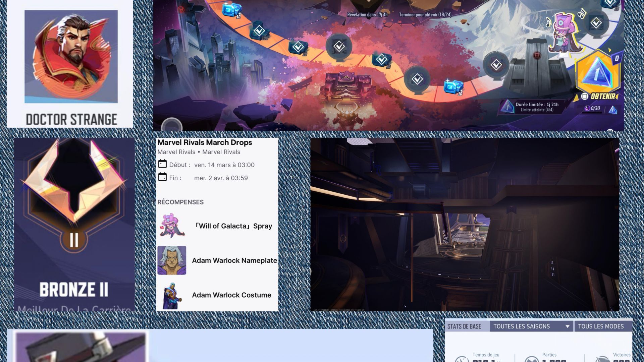
Task: Open the TOUS LES MODES dropdown
Action: tap(603, 326)
